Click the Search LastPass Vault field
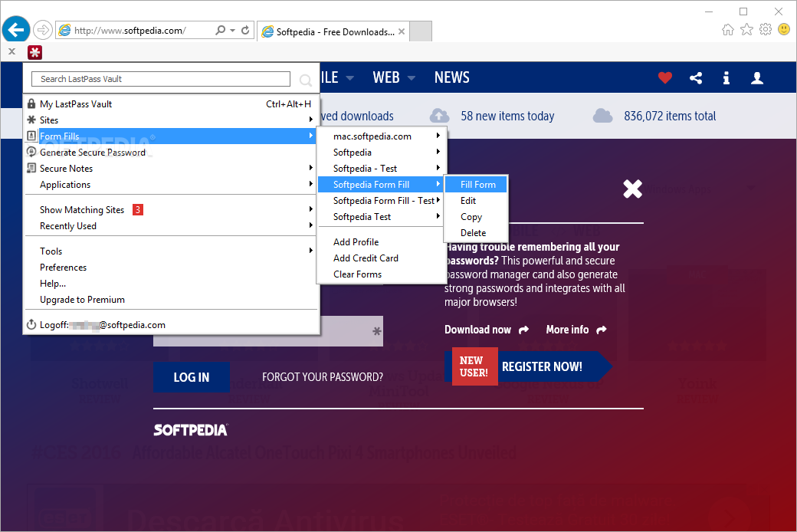 coord(161,79)
